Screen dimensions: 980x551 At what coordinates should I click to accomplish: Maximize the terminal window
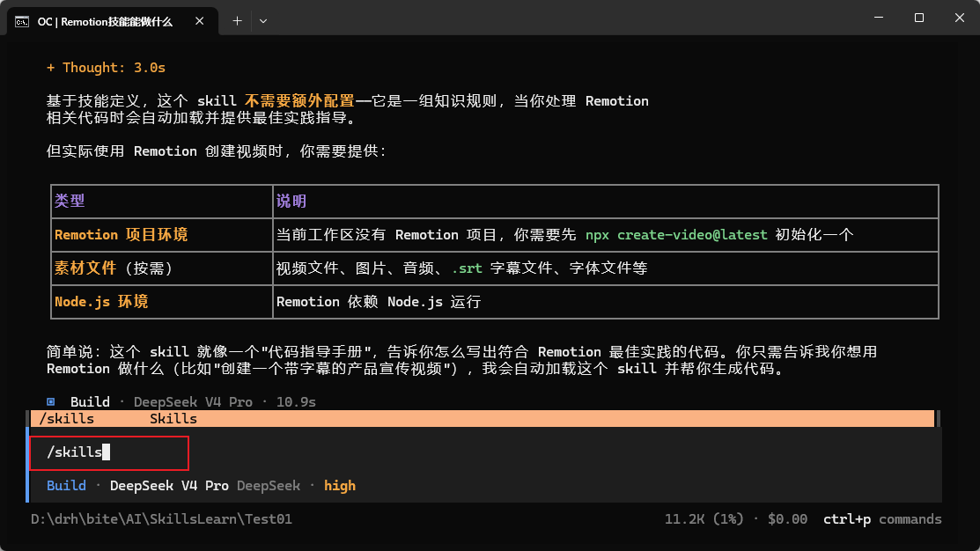coord(918,18)
